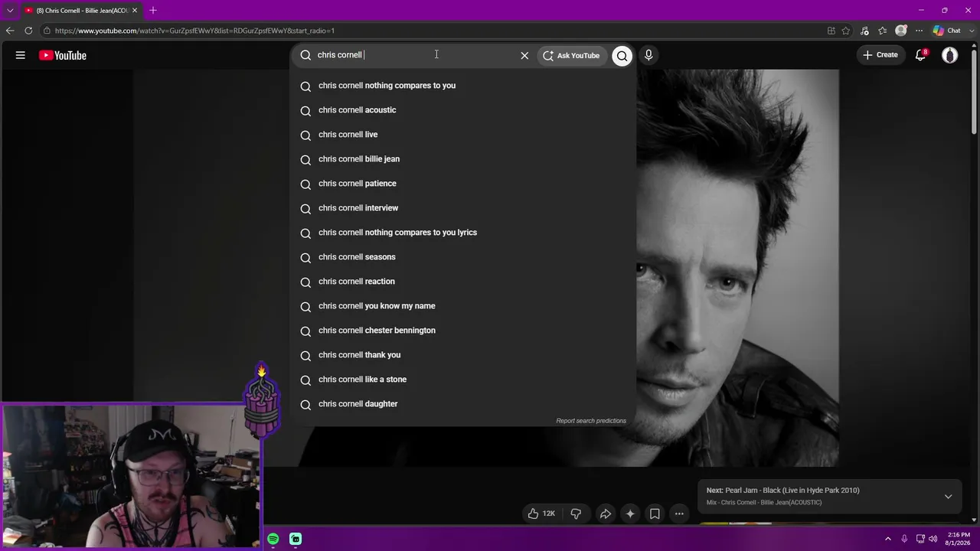Close the Chris Cornell browser tab
The image size is (980, 551).
point(135,11)
